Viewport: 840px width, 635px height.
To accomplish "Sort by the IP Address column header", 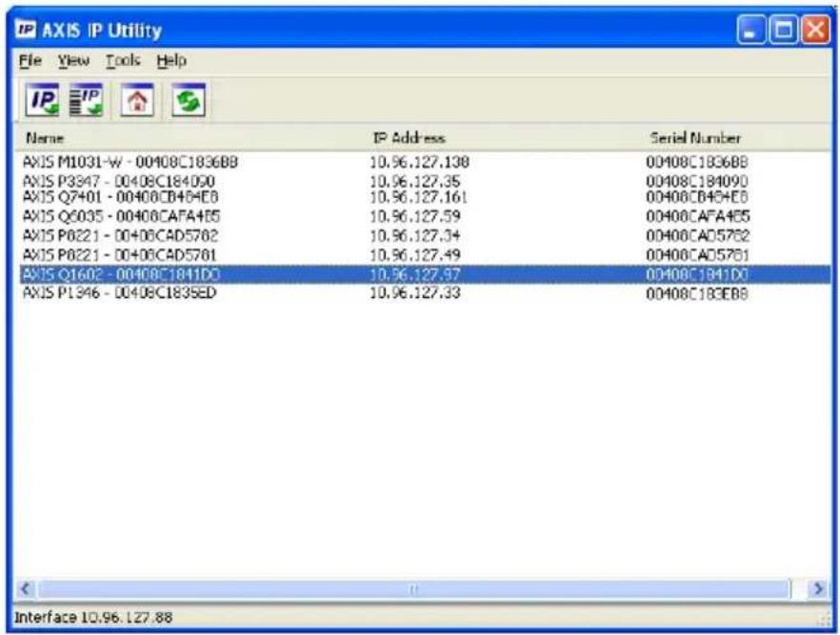I will tap(409, 138).
